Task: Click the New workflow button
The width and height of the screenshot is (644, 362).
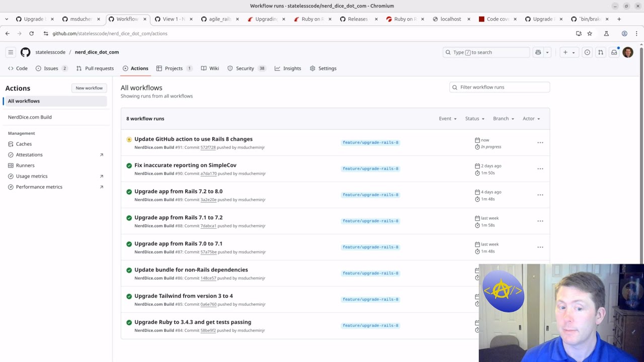Action: pos(89,88)
